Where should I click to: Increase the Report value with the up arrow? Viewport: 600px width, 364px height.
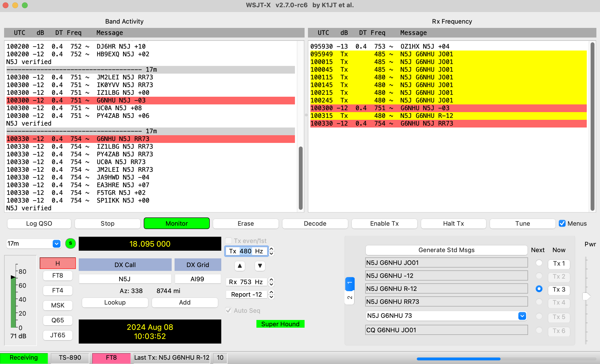tap(271, 292)
